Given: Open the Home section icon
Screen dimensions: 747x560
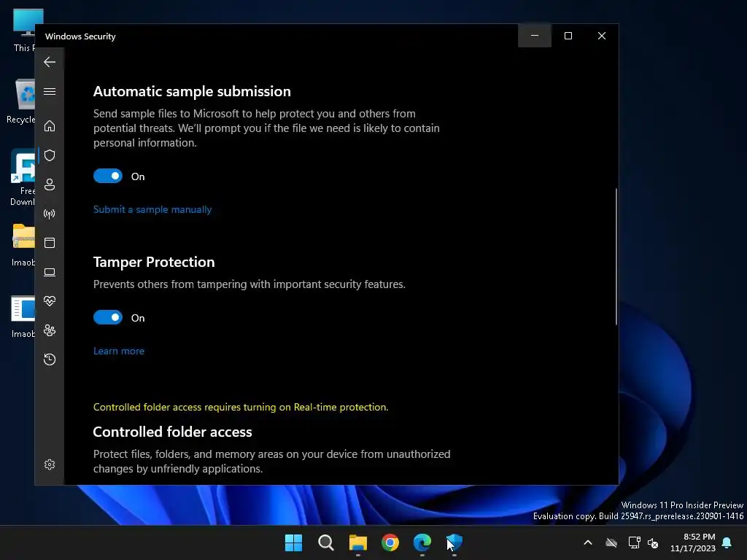Looking at the screenshot, I should pos(50,126).
